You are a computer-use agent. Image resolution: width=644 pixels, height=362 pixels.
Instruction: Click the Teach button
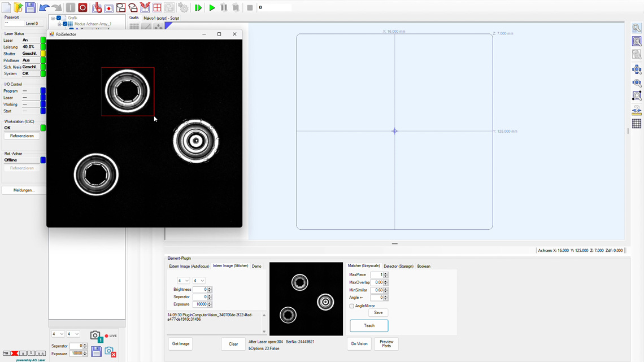(x=369, y=326)
